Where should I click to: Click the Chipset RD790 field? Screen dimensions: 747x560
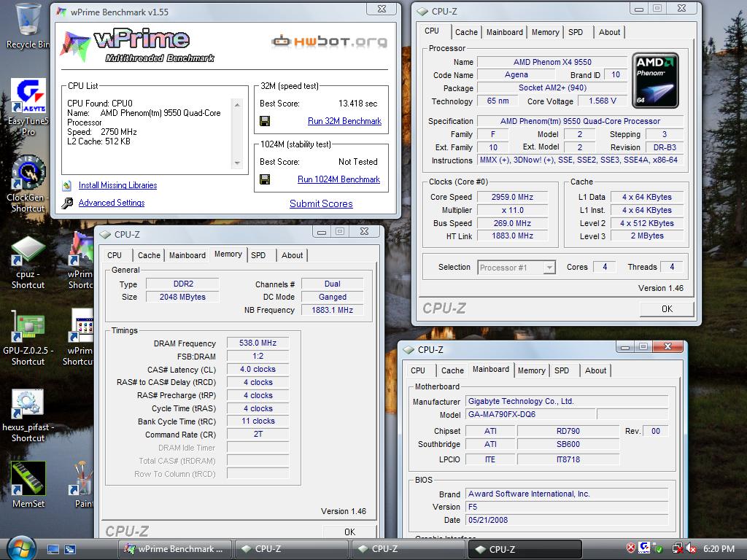[x=568, y=431]
